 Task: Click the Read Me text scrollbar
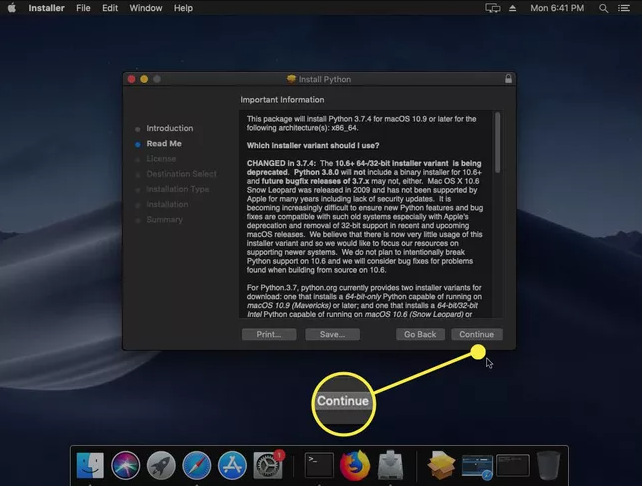(497, 142)
